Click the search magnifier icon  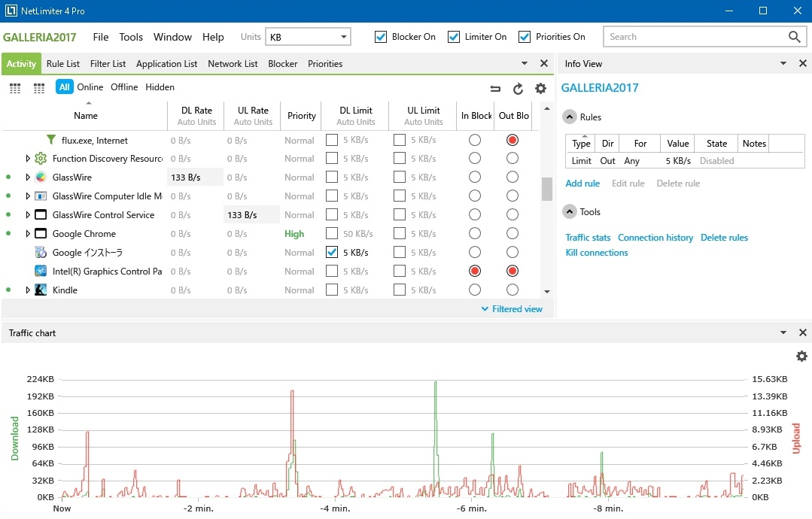[794, 37]
